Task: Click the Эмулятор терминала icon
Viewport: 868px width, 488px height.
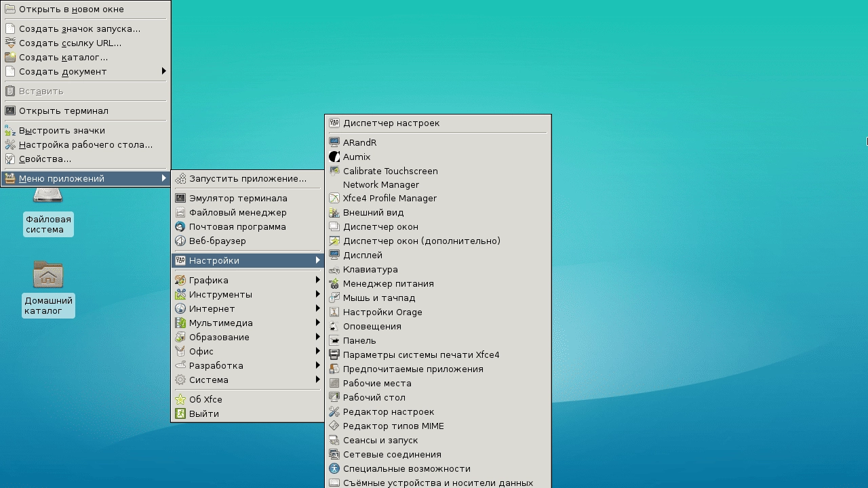Action: pos(180,198)
